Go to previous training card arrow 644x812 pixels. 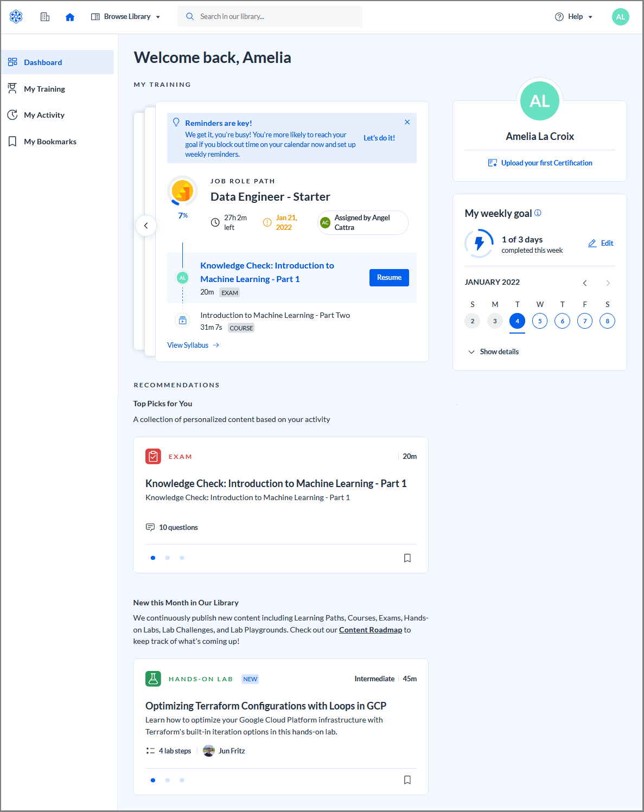tap(146, 226)
